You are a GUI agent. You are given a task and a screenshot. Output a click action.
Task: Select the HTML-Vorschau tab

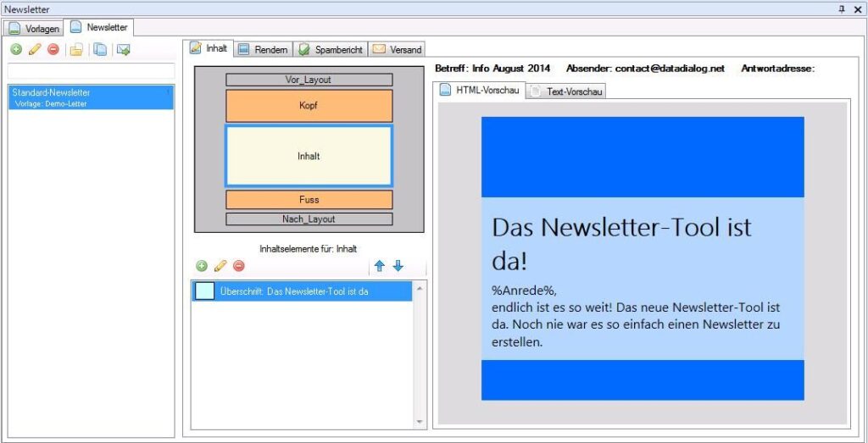[479, 90]
